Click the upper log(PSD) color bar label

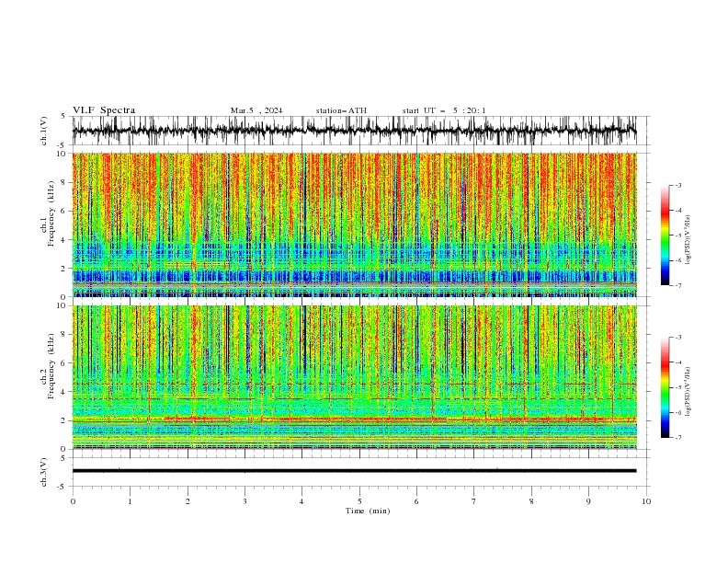688,240
